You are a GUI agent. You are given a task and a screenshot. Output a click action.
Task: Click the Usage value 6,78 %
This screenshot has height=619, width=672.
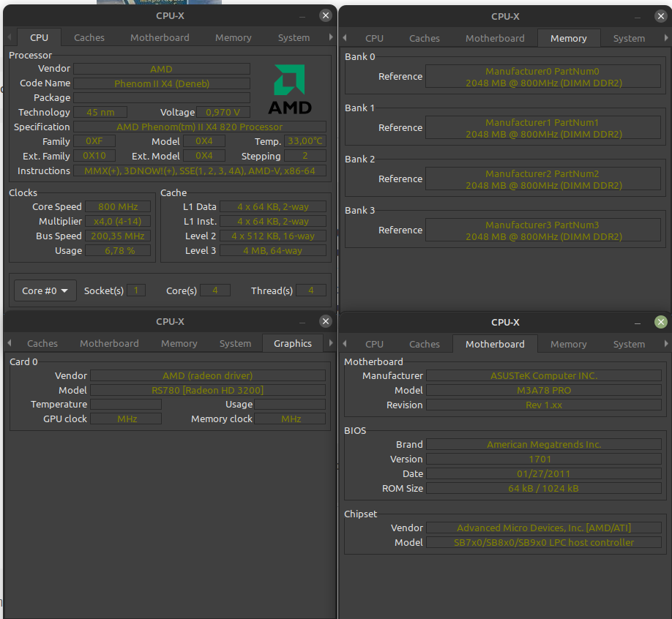click(118, 250)
